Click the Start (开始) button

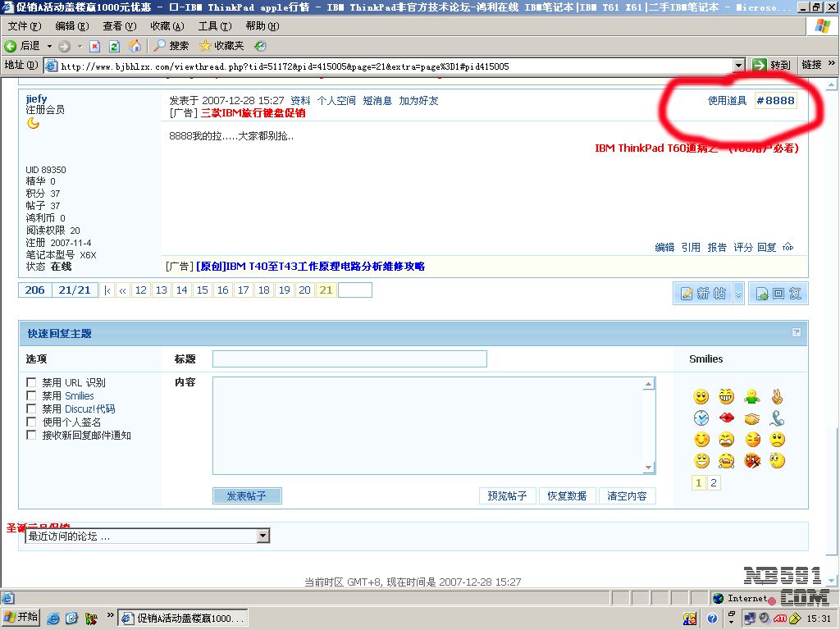[x=21, y=617]
